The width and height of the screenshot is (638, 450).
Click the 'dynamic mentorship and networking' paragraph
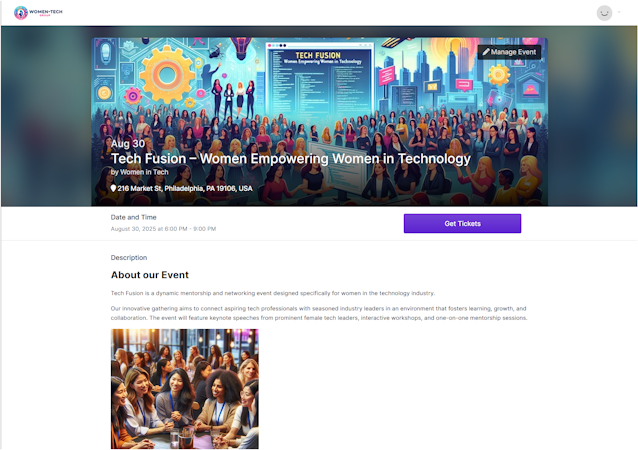pyautogui.click(x=273, y=293)
